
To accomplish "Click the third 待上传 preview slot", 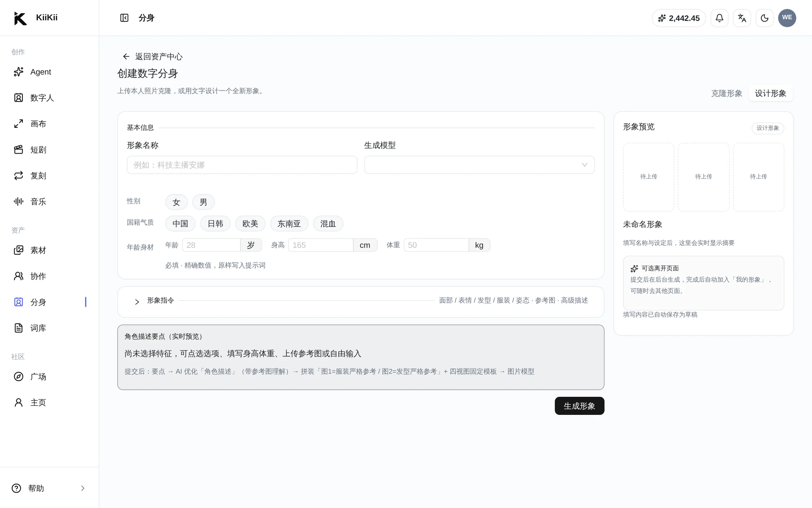I will pyautogui.click(x=758, y=177).
